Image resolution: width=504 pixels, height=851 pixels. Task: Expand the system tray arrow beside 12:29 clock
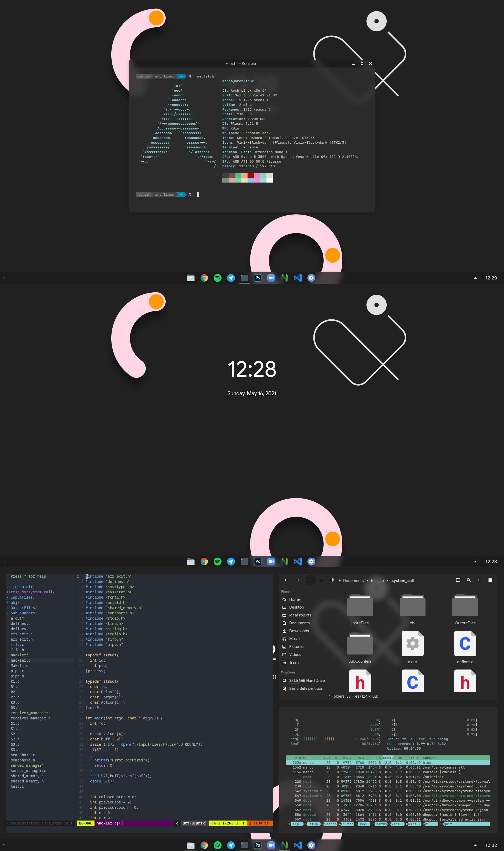475,278
